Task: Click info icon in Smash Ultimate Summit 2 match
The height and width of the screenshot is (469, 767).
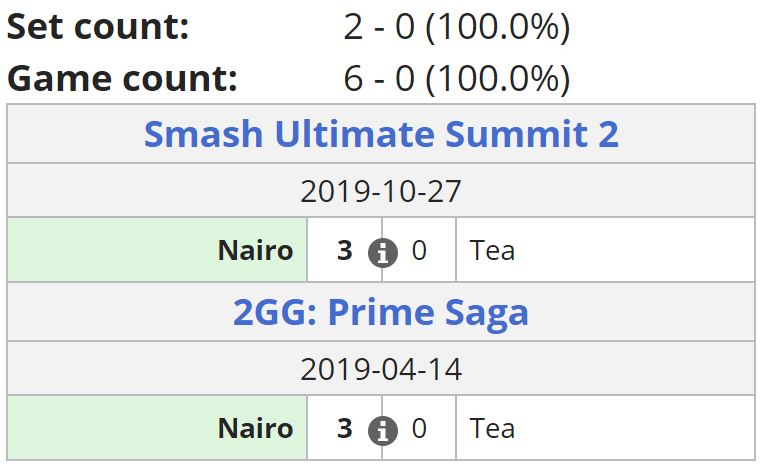Action: pos(382,253)
